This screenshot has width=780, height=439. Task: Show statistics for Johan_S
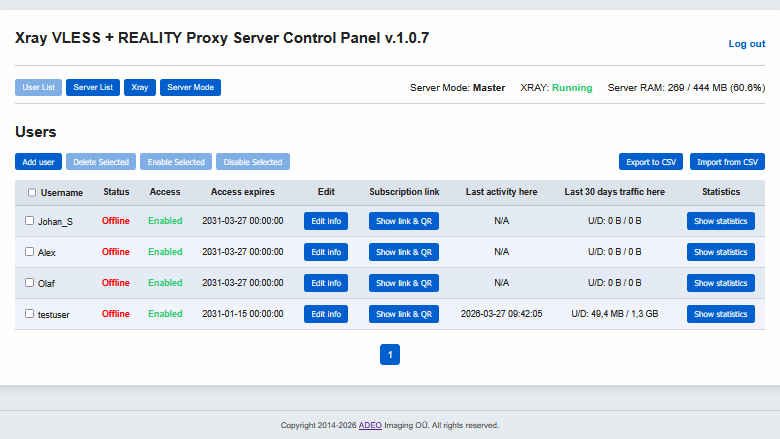(x=720, y=221)
